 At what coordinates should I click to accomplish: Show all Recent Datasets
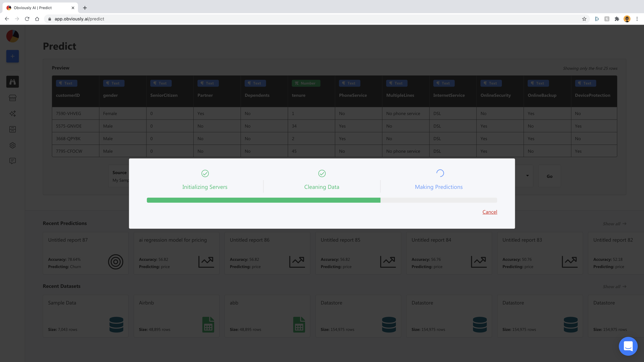pos(614,287)
